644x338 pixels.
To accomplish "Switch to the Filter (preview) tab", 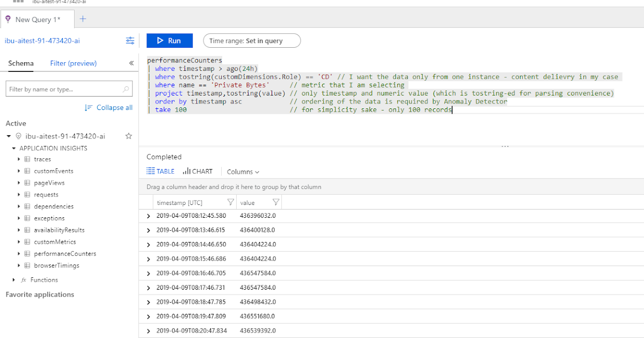I will [x=73, y=63].
